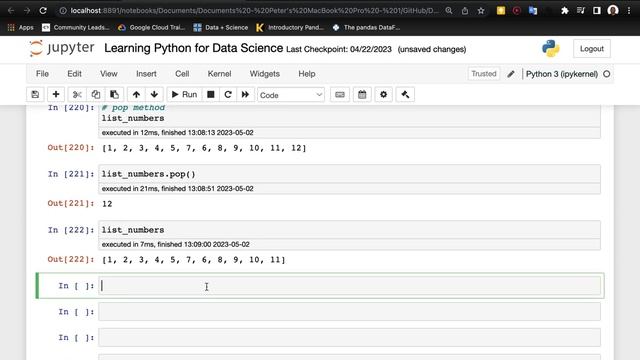Image resolution: width=640 pixels, height=360 pixels.
Task: Open the Data + Science bookmark
Action: pos(220,27)
